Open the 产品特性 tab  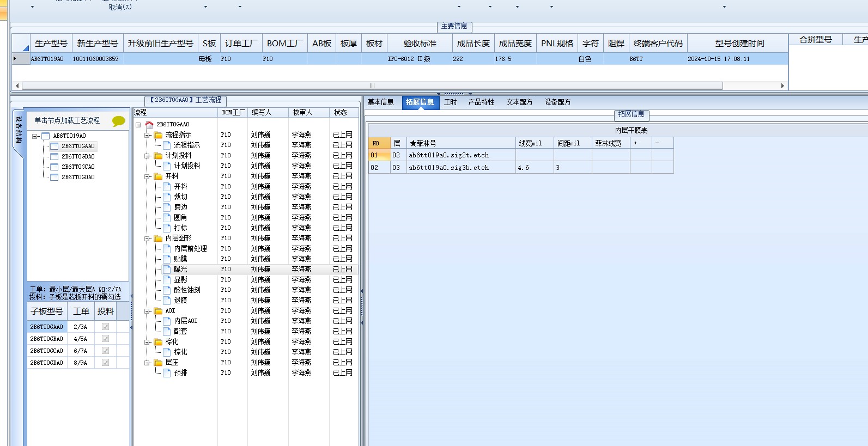tap(482, 102)
